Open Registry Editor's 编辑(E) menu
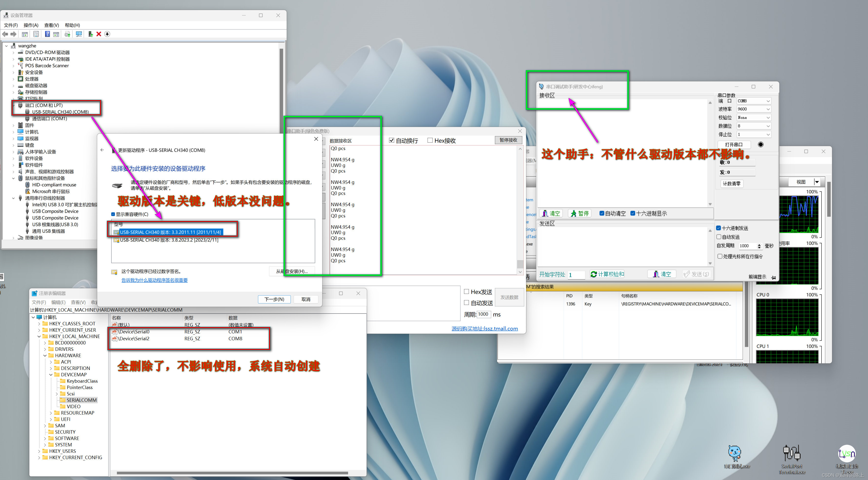 (58, 302)
